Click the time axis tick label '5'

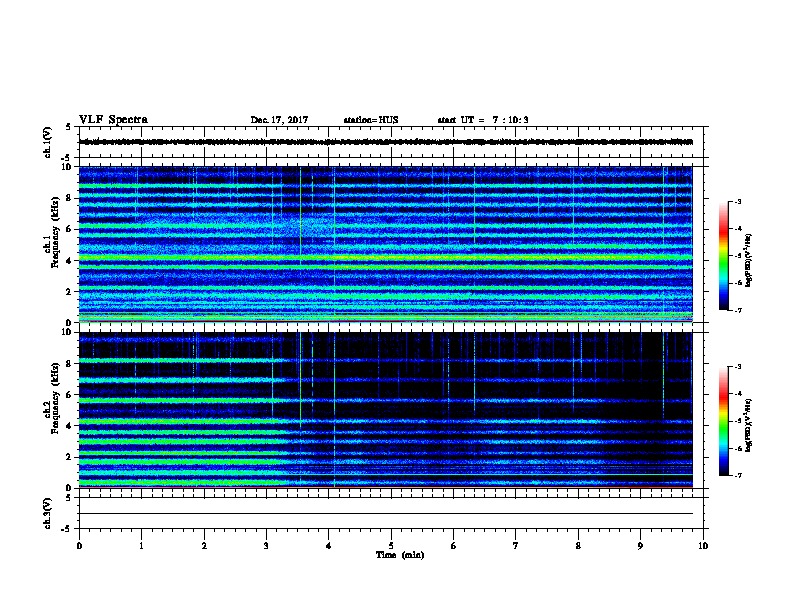click(x=391, y=545)
